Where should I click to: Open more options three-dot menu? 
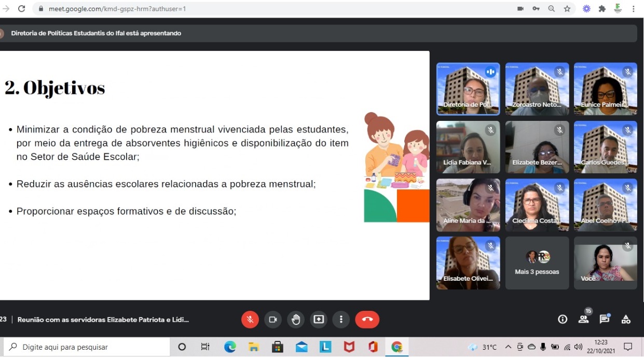point(341,320)
